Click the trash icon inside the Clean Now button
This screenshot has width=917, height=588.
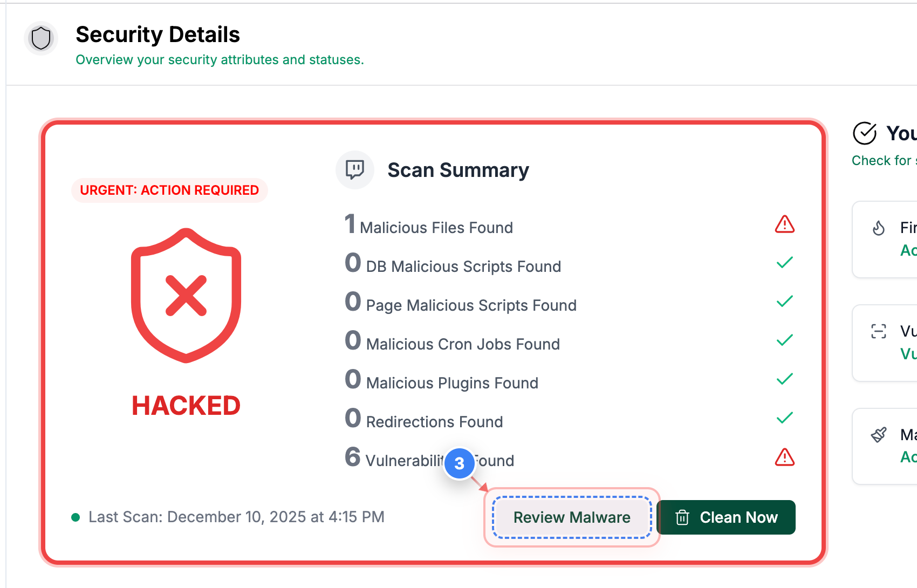point(683,517)
